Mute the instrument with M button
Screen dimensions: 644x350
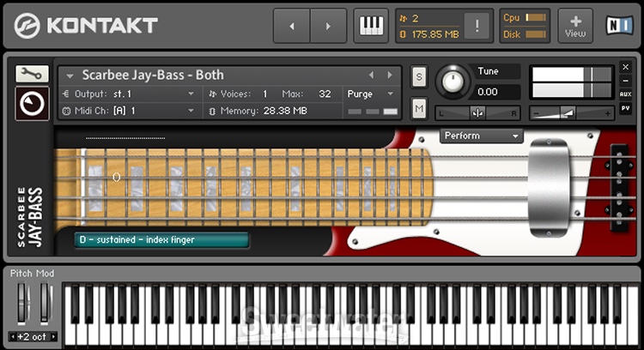(x=419, y=109)
